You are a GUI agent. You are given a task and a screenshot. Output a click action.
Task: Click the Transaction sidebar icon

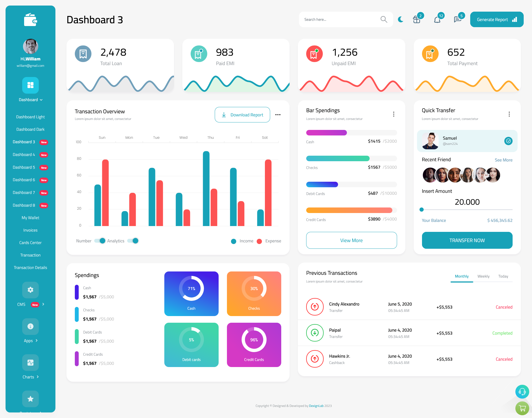click(30, 255)
